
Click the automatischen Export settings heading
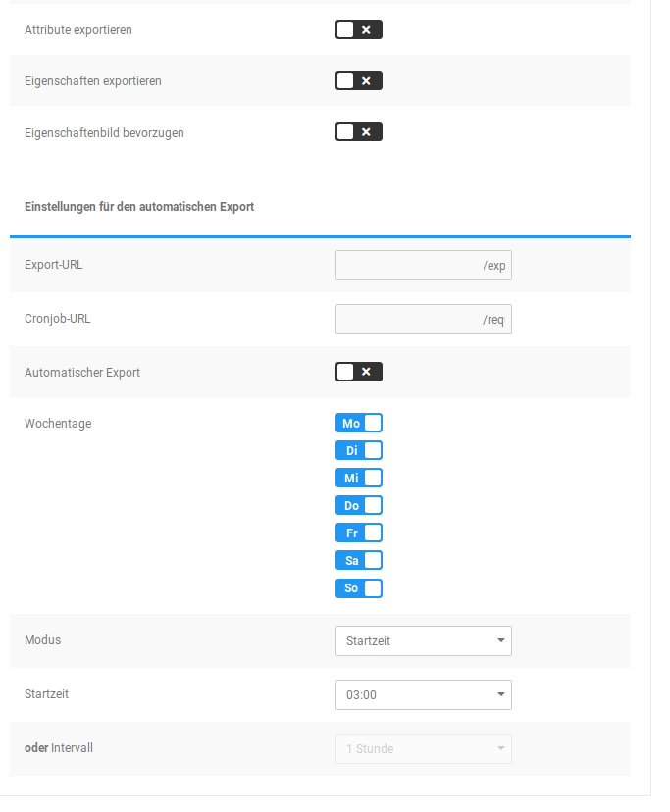point(139,207)
